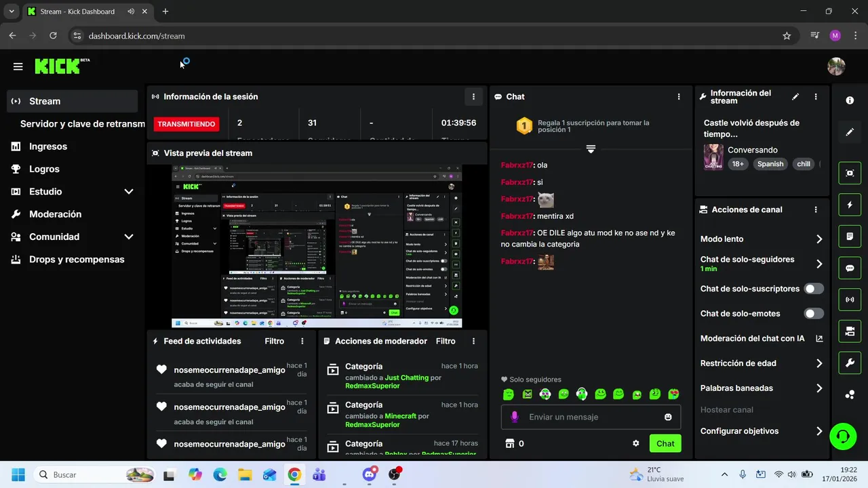Toggle the stream preview widget icon in sidebar
868x488 pixels.
(x=850, y=173)
